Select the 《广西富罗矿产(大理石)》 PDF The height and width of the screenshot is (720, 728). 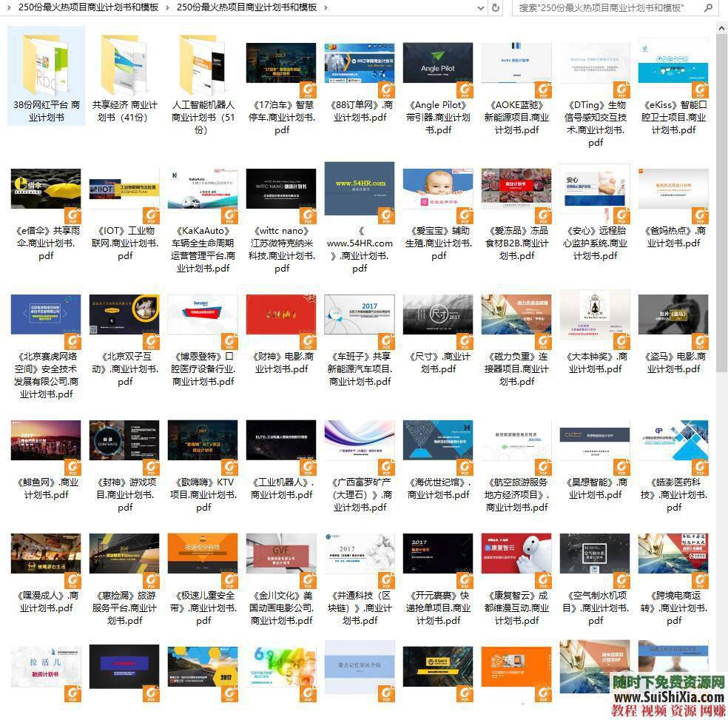pos(360,466)
